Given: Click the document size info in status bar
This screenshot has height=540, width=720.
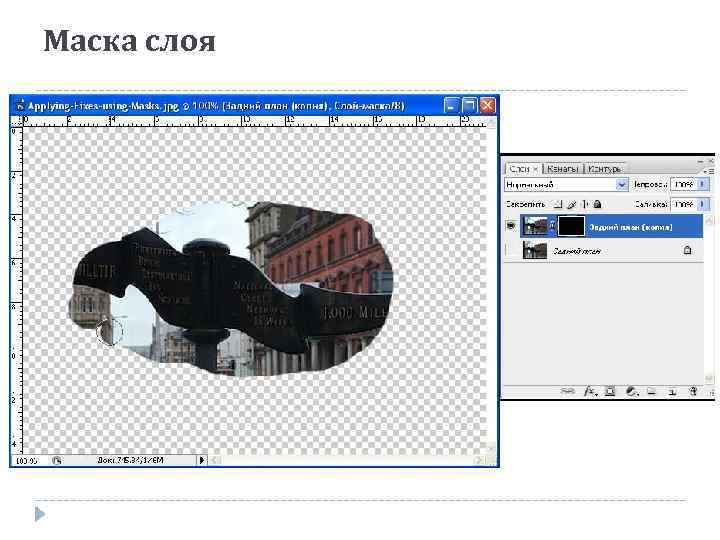Looking at the screenshot, I should coord(130,460).
